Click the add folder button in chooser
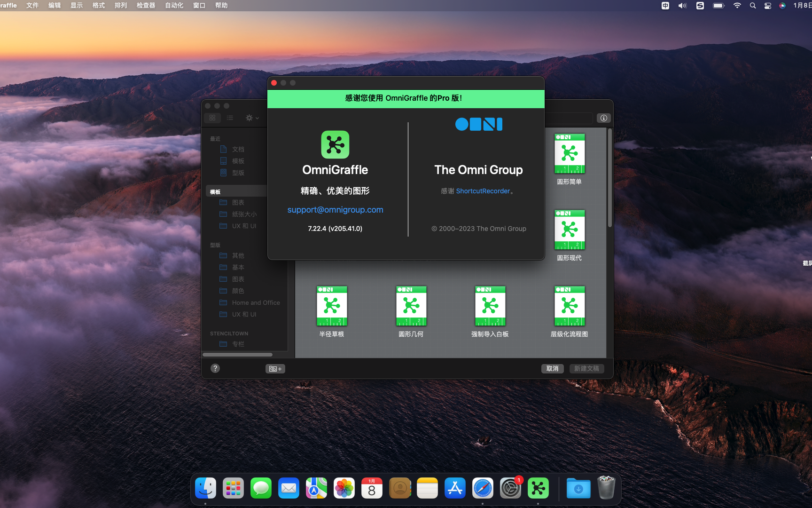 point(275,369)
